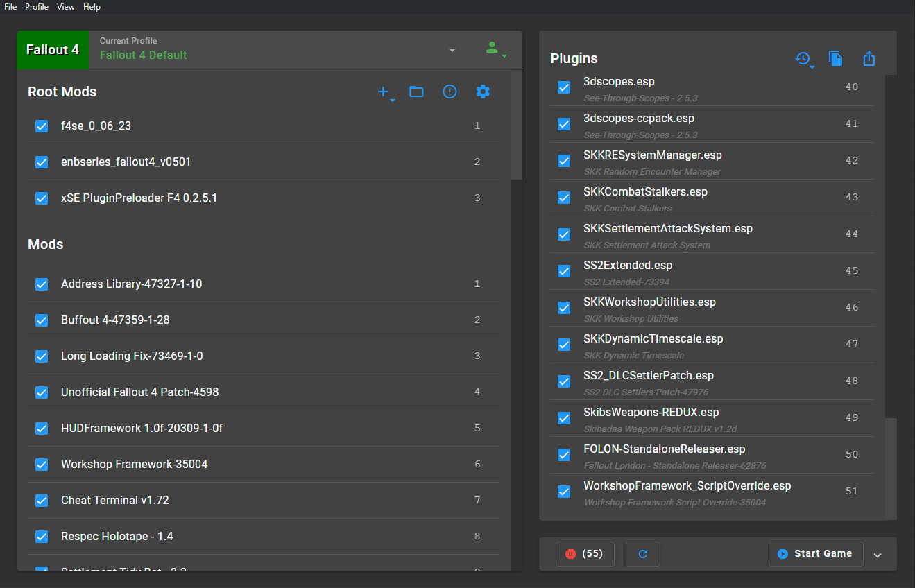Screen dimensions: 915x588
Task: Toggle Respec Holotape - 1.4 checkbox
Action: (42, 537)
